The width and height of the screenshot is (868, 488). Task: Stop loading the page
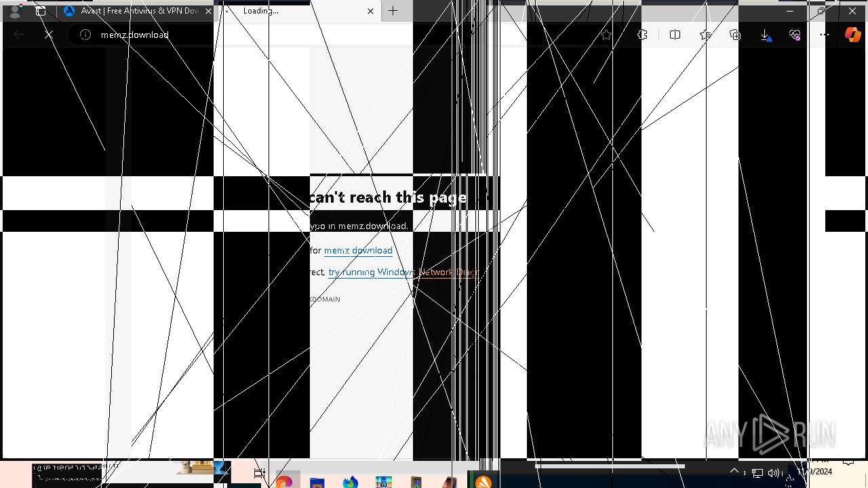click(x=49, y=35)
